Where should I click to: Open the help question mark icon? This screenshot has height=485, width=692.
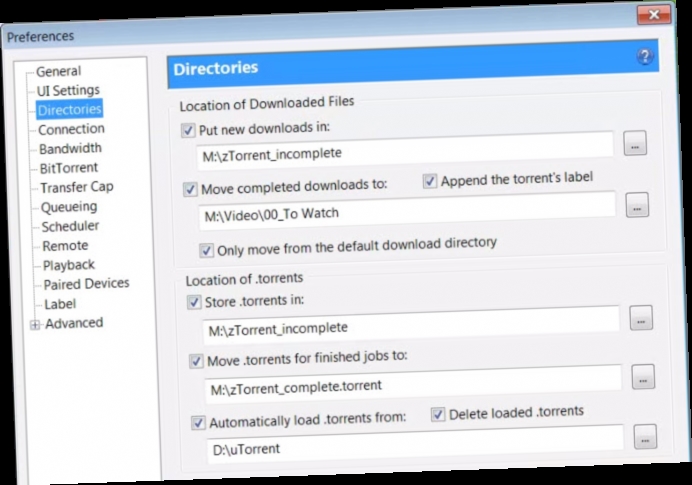point(645,56)
